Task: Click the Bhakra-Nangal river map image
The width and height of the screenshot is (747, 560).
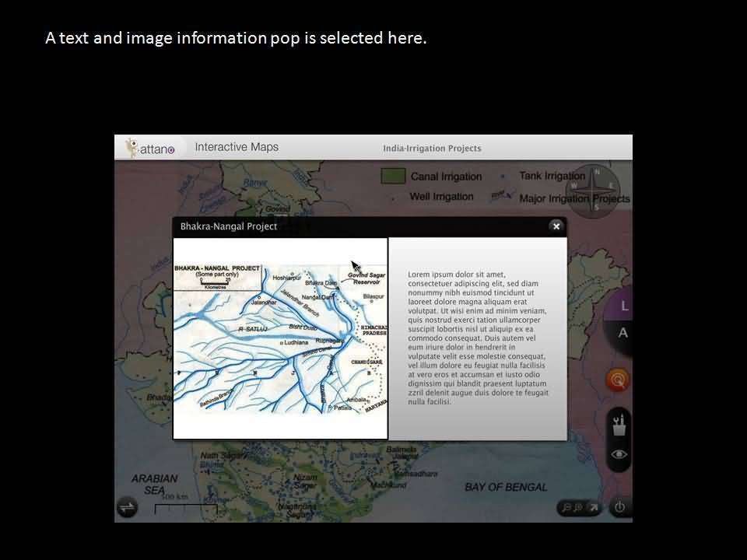Action: [280, 338]
